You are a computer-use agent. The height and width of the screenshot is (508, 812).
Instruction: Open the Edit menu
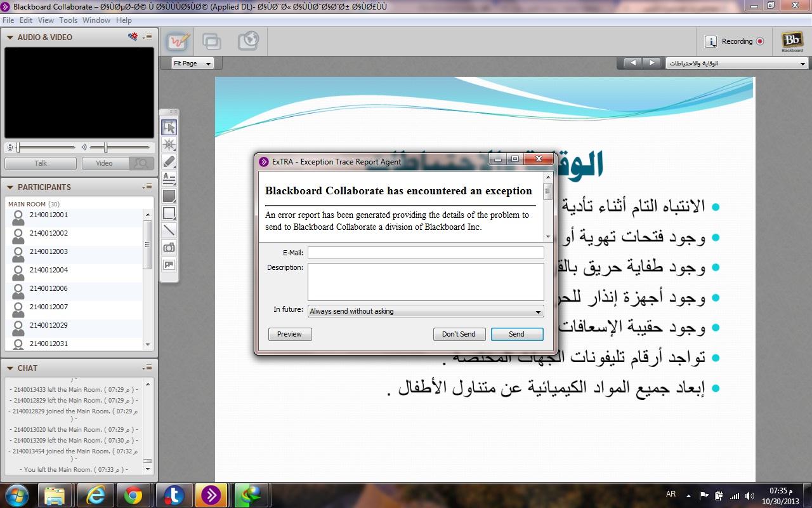[26, 20]
